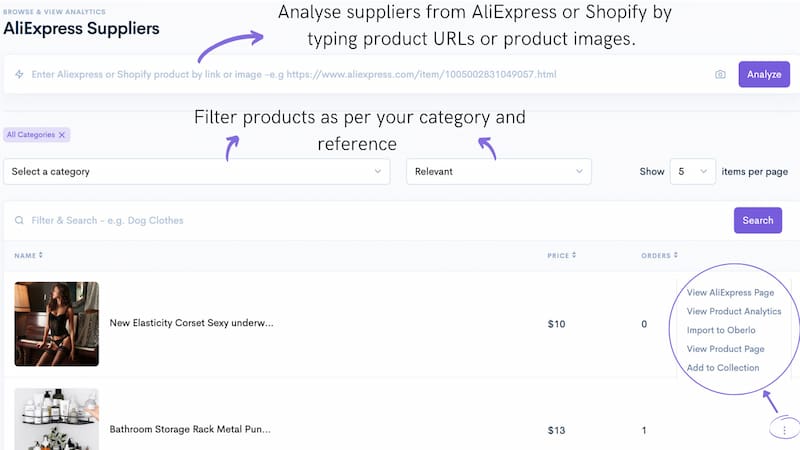Click Import to Oberlo option
The image size is (800, 450).
[721, 330]
